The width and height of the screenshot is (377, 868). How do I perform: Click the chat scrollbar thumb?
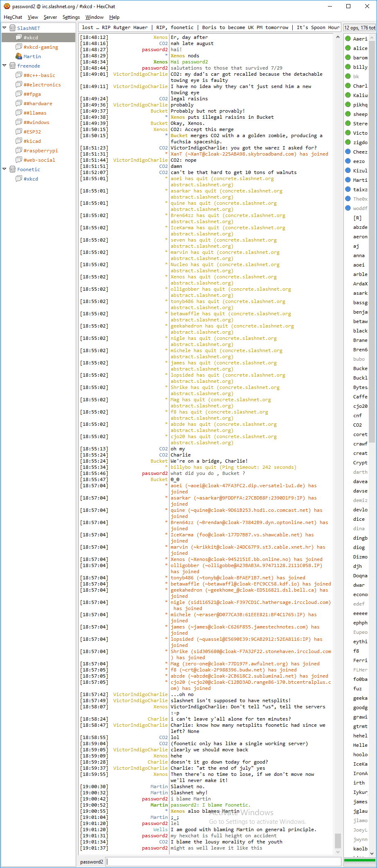pos(338,841)
